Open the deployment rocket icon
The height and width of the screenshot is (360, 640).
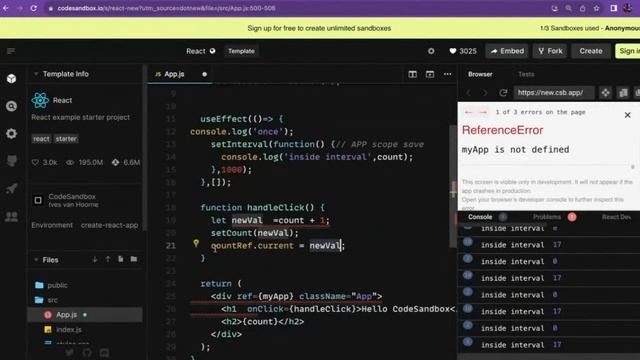pos(11,188)
